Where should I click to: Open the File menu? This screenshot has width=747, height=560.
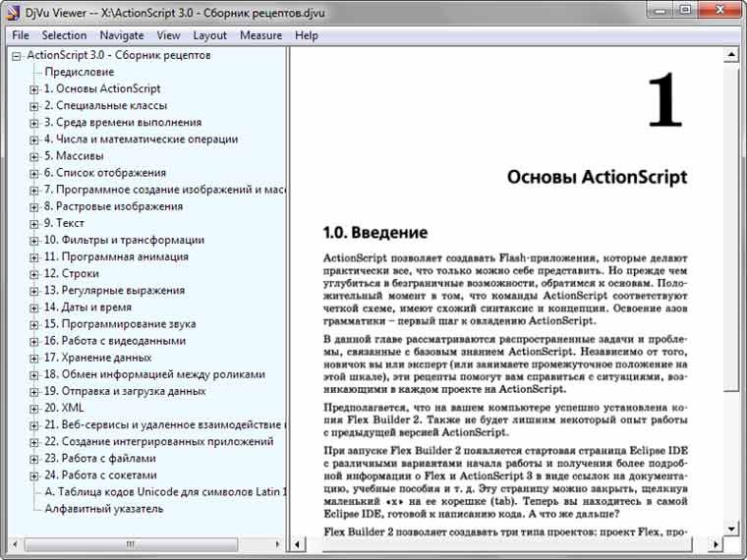click(x=21, y=35)
